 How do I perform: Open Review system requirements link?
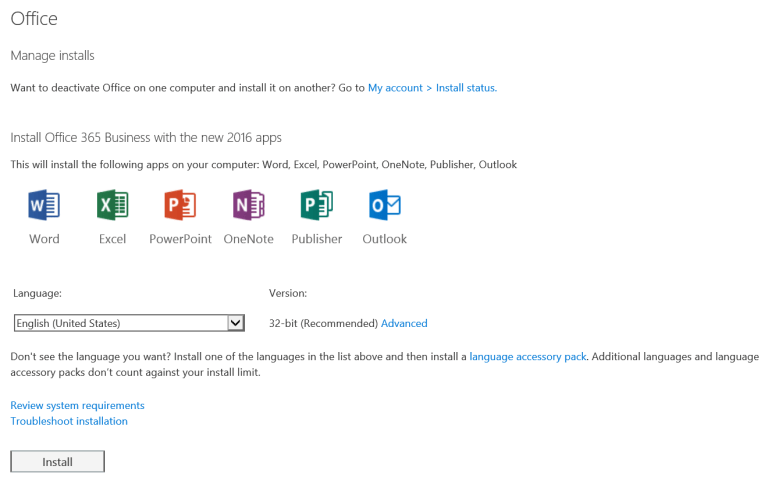coord(77,406)
